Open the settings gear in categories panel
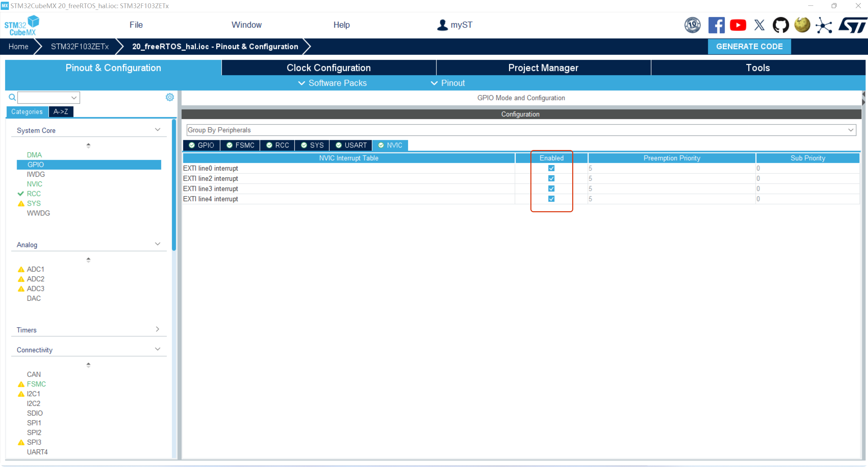This screenshot has height=467, width=868. [x=170, y=97]
